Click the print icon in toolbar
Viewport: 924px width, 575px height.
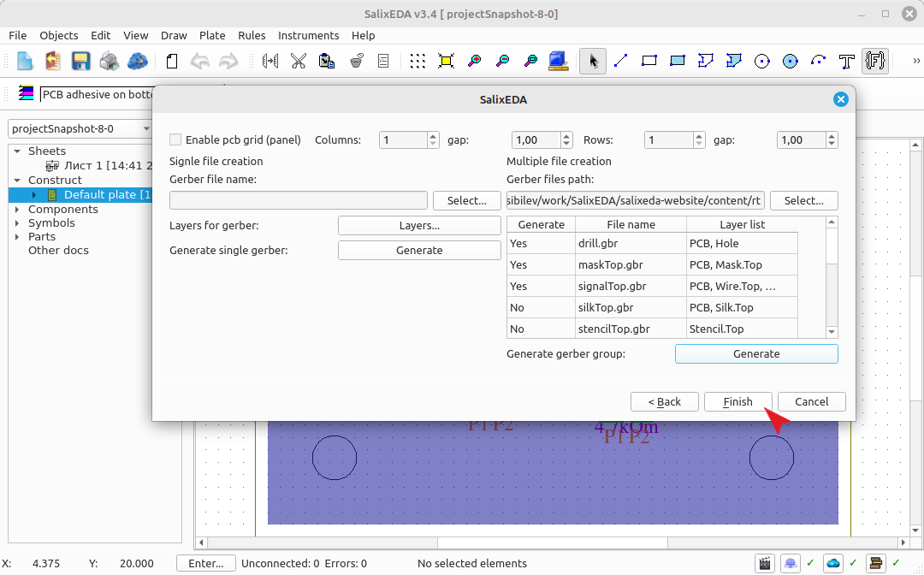coord(109,61)
